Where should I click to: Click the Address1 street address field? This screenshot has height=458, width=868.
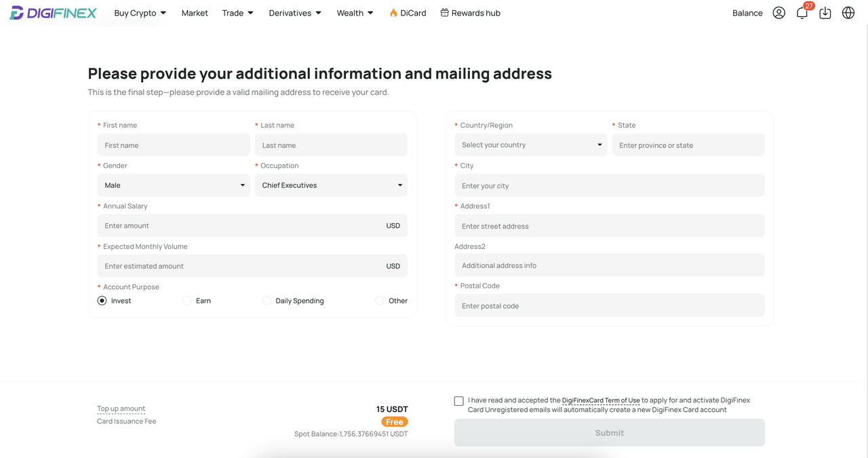[x=610, y=226]
